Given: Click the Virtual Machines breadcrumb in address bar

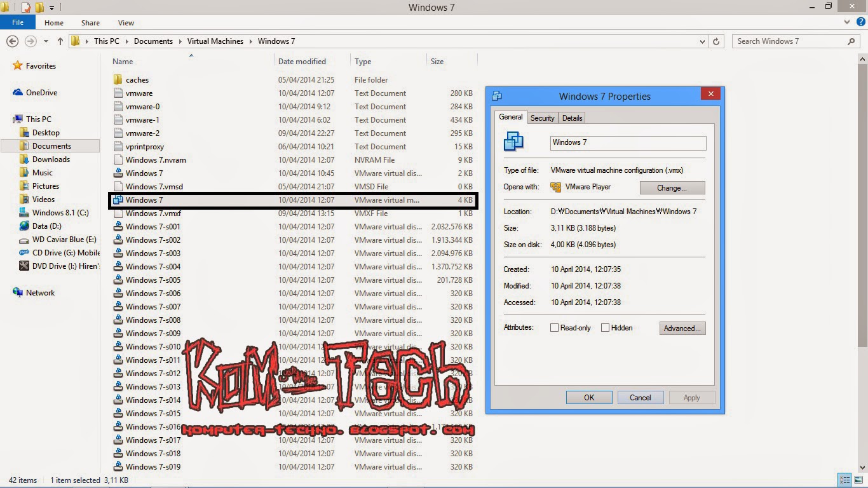Looking at the screenshot, I should coord(215,41).
